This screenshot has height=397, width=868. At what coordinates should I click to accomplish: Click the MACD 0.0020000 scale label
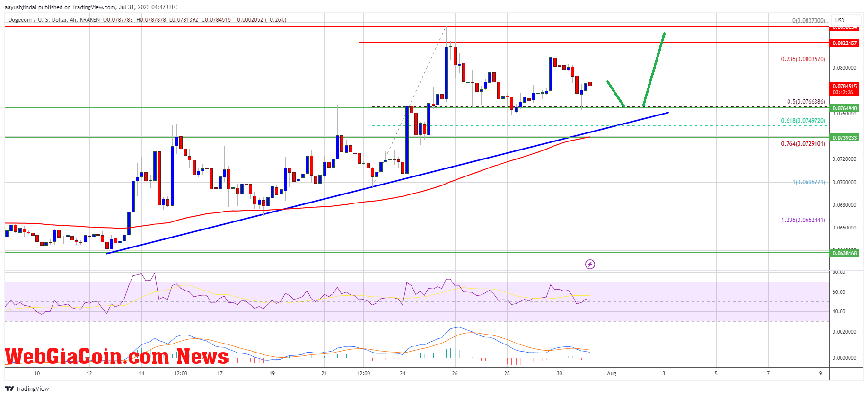(x=844, y=332)
